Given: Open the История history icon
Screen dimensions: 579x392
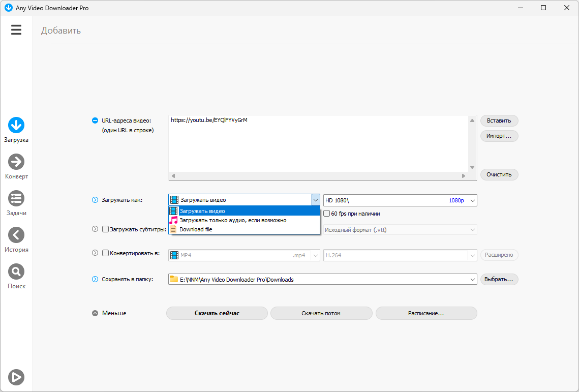Looking at the screenshot, I should 16,235.
